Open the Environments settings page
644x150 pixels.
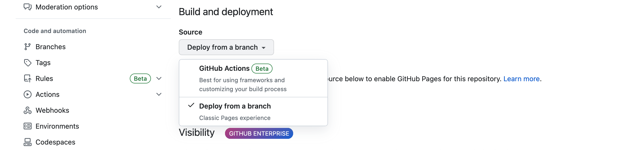pyautogui.click(x=57, y=126)
